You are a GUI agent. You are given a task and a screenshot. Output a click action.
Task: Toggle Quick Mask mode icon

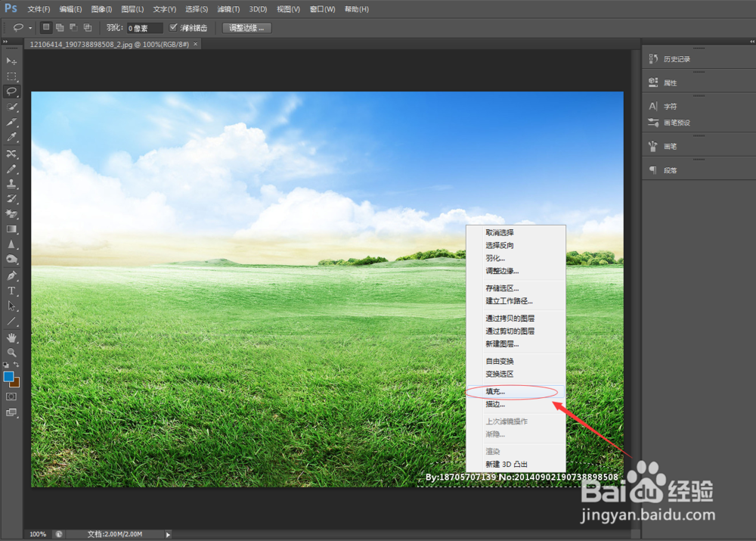coord(11,396)
